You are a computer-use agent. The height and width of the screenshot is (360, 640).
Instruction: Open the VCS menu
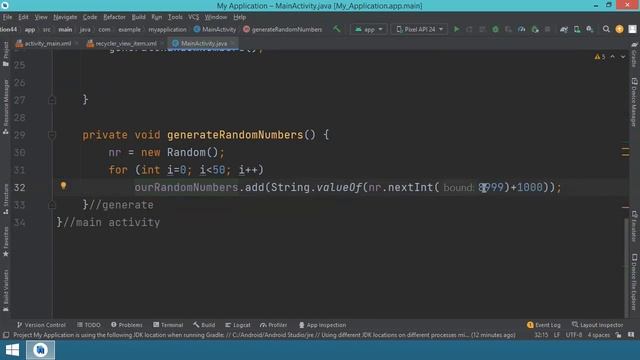click(193, 17)
